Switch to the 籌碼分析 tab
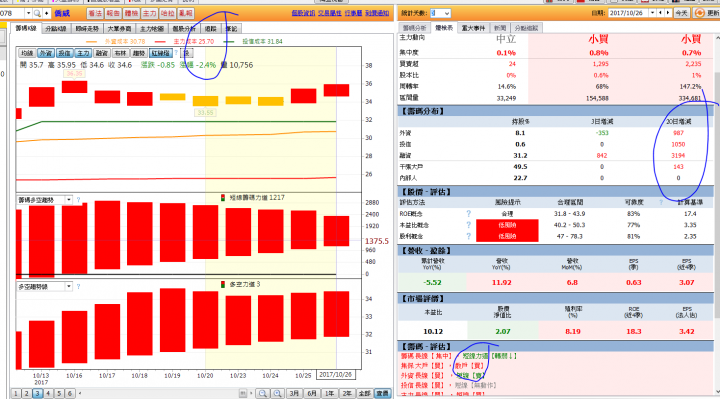The height and width of the screenshot is (399, 720). tap(414, 28)
